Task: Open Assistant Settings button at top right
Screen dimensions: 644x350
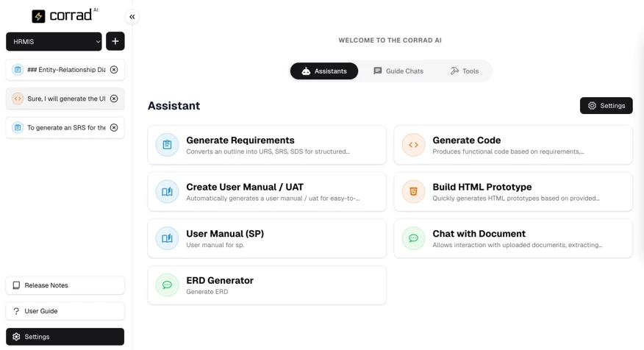Action: coord(607,106)
